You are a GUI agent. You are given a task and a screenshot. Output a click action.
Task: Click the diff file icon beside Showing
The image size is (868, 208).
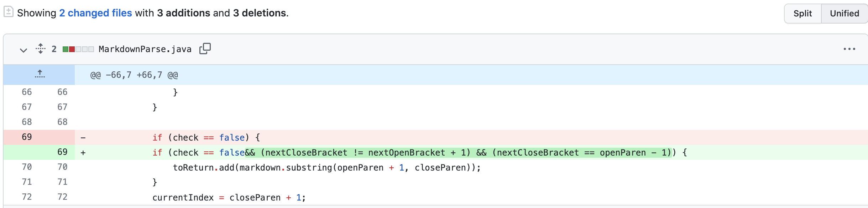point(9,12)
